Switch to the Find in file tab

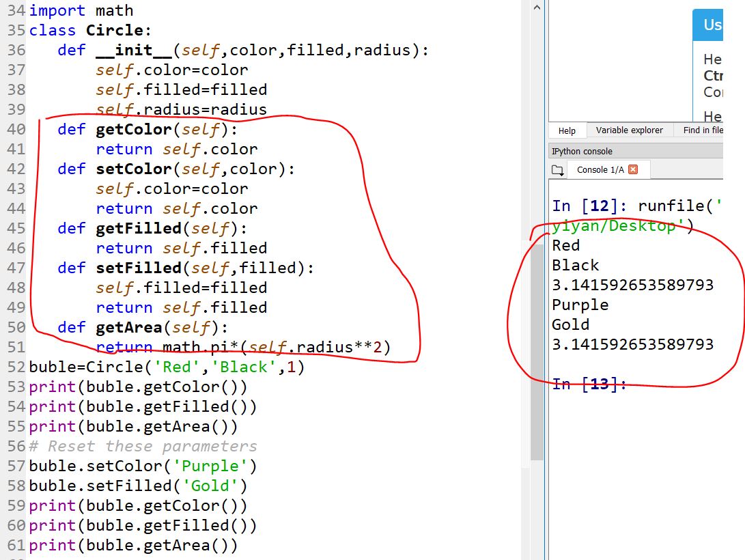(703, 130)
